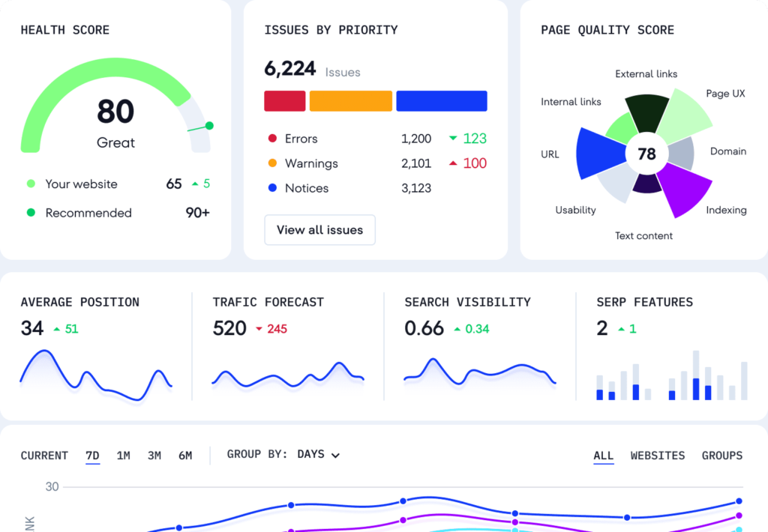Switch to the Websites tab

tap(658, 456)
